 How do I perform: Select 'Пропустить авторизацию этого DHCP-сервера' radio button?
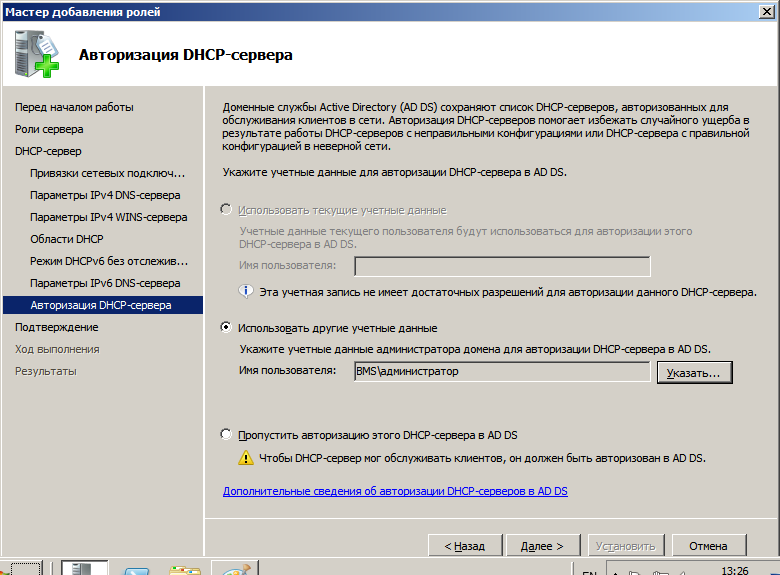[226, 434]
